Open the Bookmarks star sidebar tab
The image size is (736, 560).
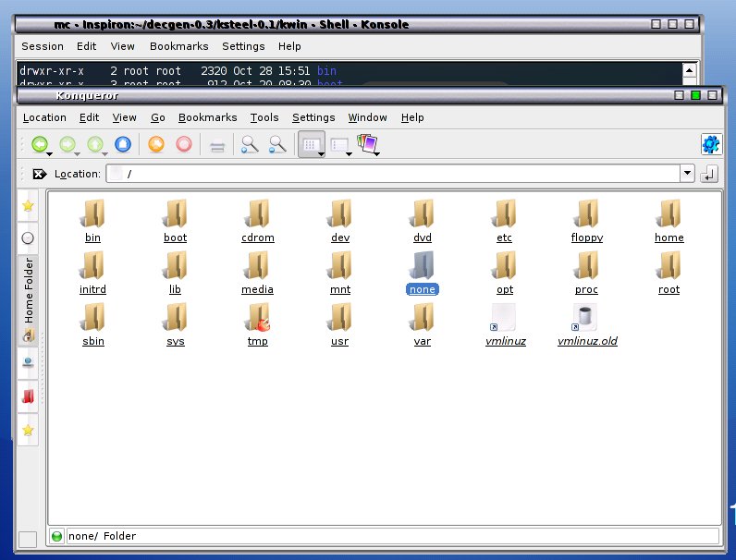[28, 205]
